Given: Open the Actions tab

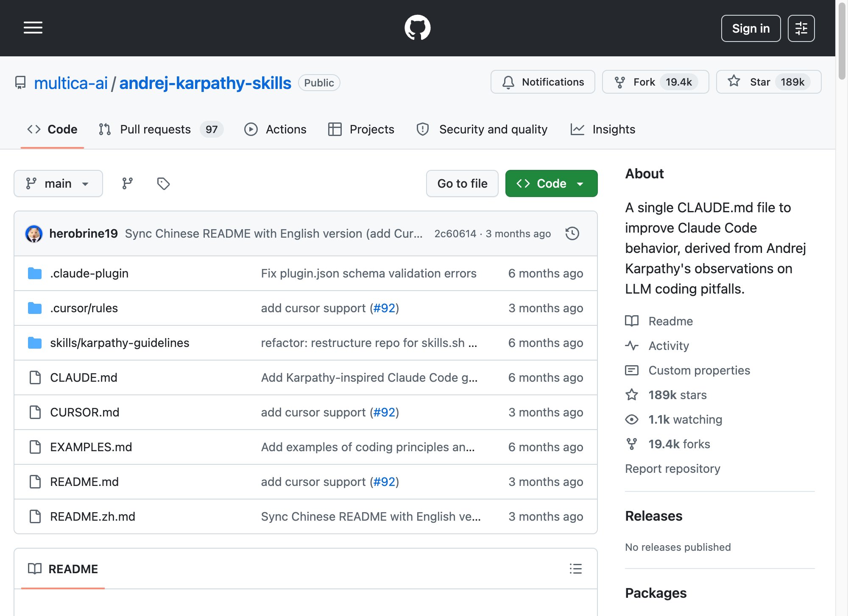Looking at the screenshot, I should (275, 129).
